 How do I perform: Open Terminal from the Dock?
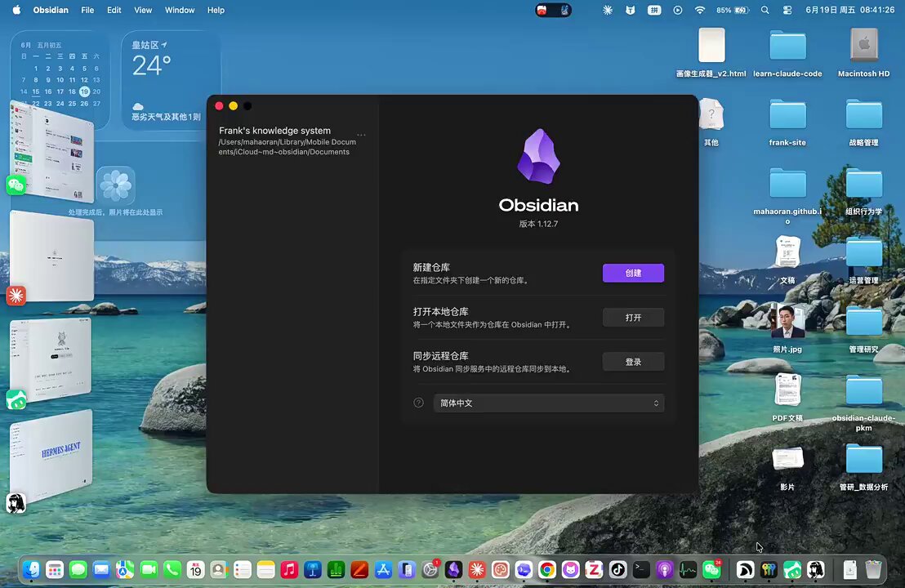pos(641,569)
